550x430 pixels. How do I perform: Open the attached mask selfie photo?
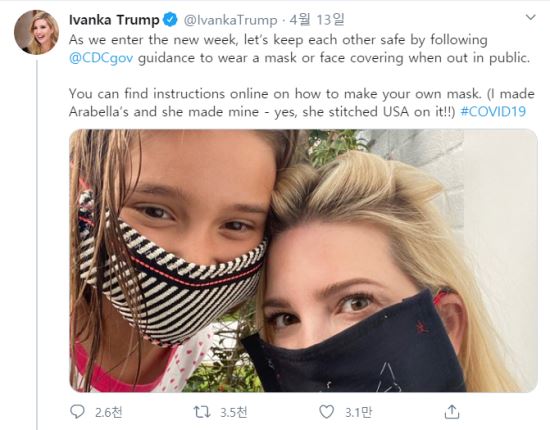(x=303, y=261)
